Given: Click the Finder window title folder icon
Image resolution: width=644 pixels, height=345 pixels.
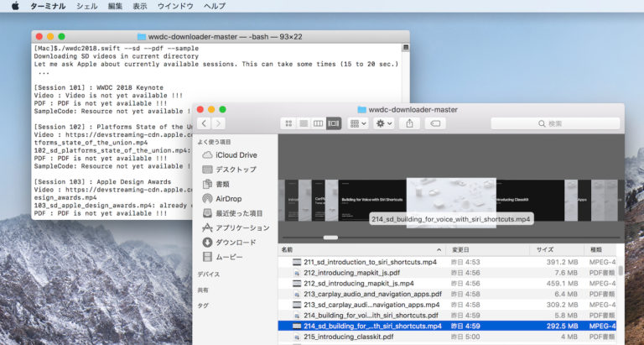Looking at the screenshot, I should (x=362, y=110).
